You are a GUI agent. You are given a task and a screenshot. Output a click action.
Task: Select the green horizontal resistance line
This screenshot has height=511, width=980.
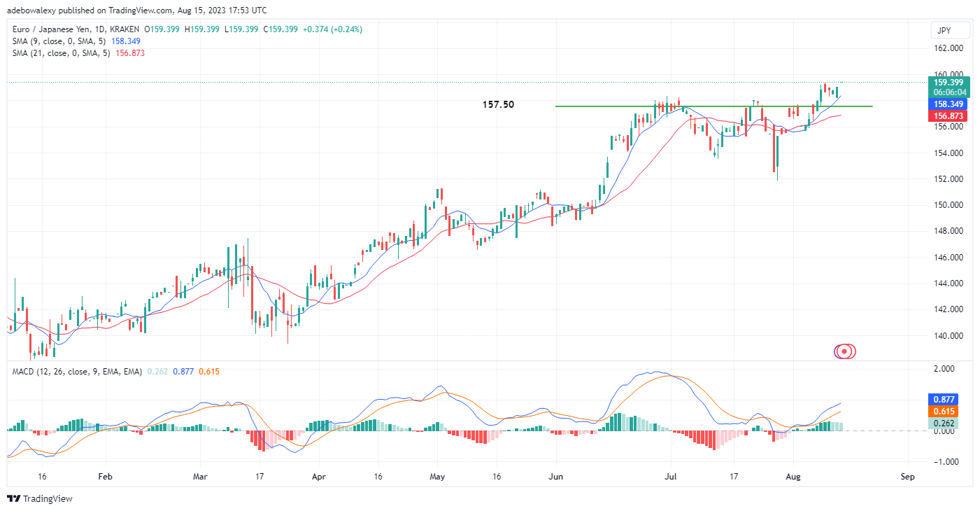click(713, 106)
